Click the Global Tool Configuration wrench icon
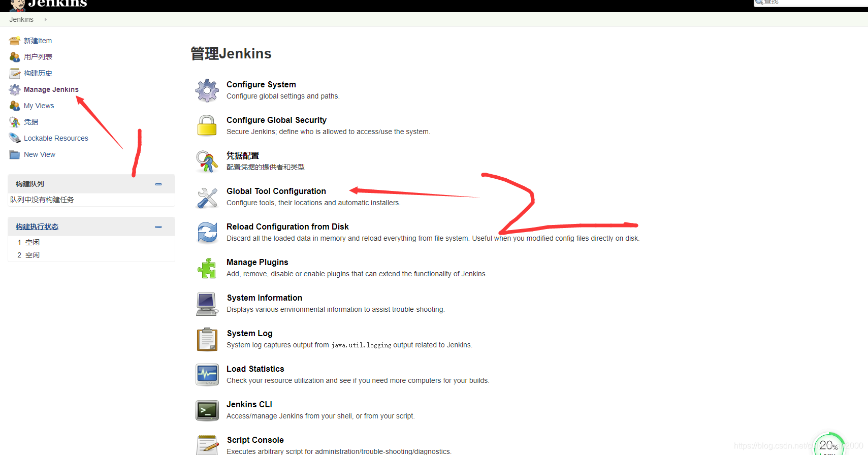This screenshot has height=455, width=868. point(207,198)
